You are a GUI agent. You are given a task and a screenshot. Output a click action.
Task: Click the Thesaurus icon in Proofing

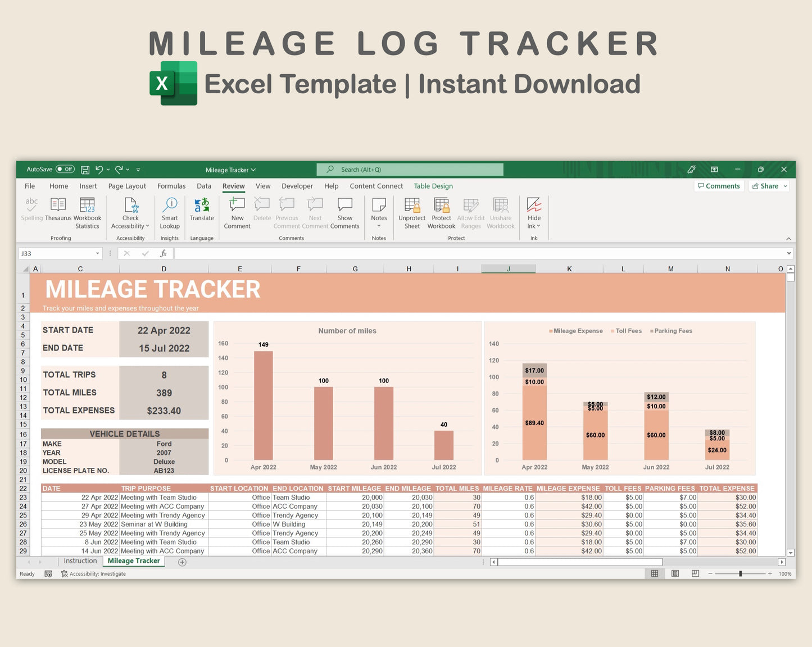point(58,205)
